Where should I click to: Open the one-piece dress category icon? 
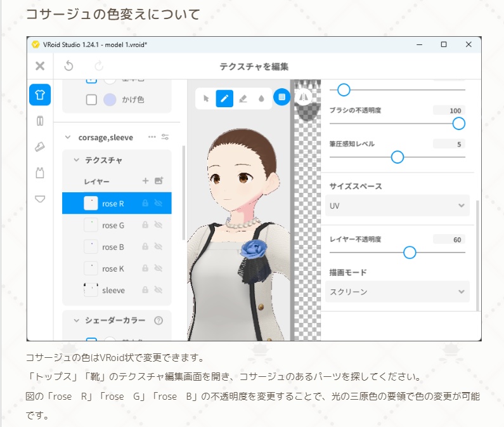click(x=40, y=173)
